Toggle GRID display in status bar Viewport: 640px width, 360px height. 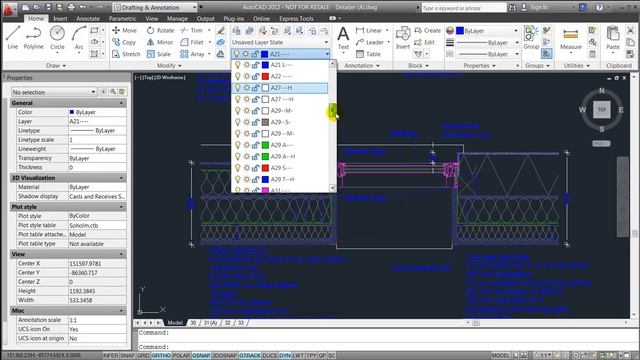(x=143, y=356)
